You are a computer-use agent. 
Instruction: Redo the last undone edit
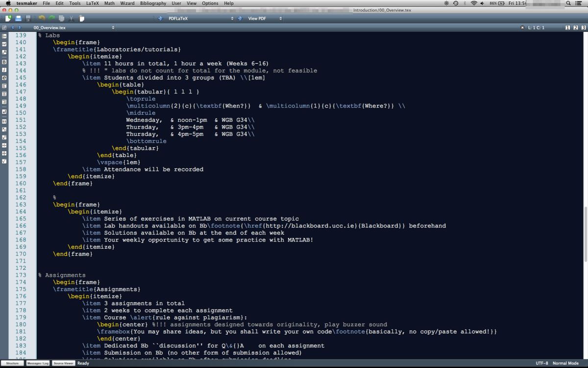(x=51, y=18)
